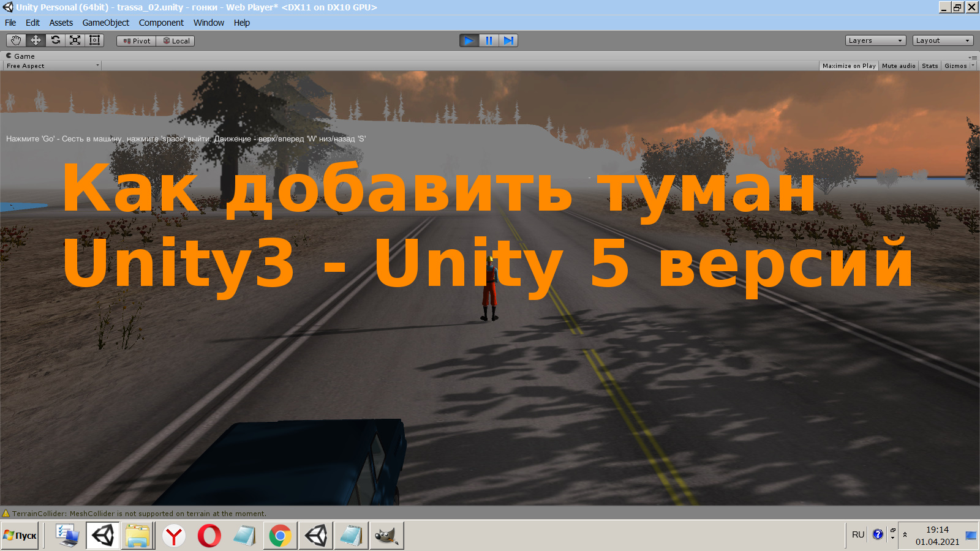The height and width of the screenshot is (551, 980).
Task: Toggle Local handle rotation mode
Action: pyautogui.click(x=176, y=40)
